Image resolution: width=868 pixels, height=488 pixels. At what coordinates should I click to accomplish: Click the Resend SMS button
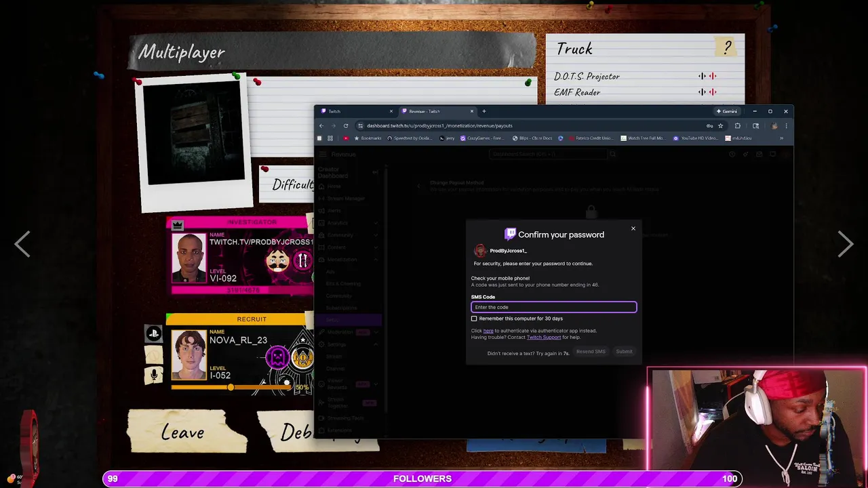tap(591, 352)
